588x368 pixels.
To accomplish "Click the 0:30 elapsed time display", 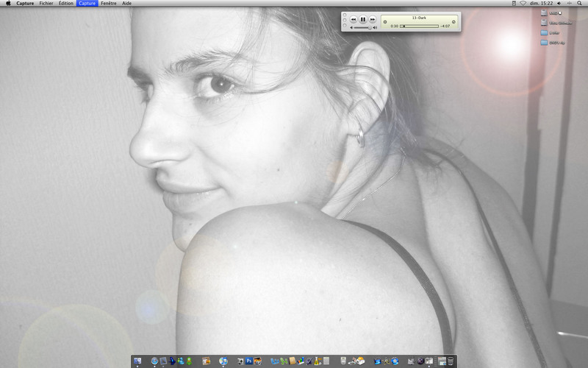I will [x=394, y=26].
